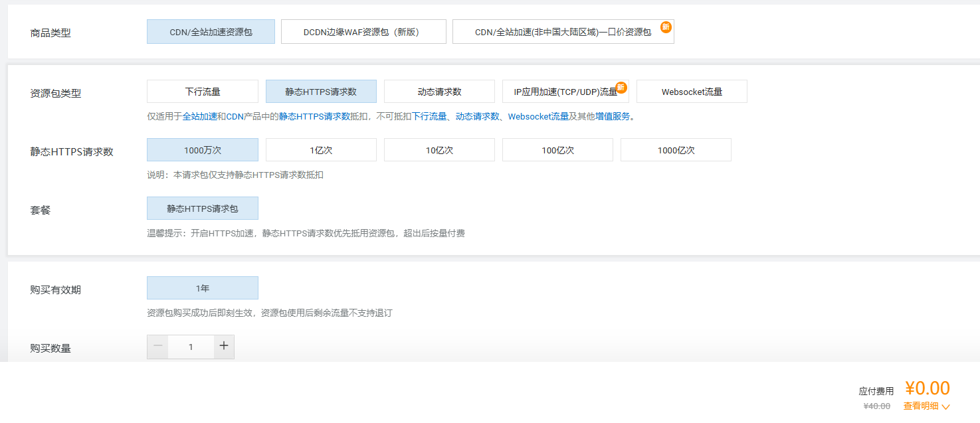Increase purchase quantity with plus button
The width and height of the screenshot is (980, 423).
(224, 346)
